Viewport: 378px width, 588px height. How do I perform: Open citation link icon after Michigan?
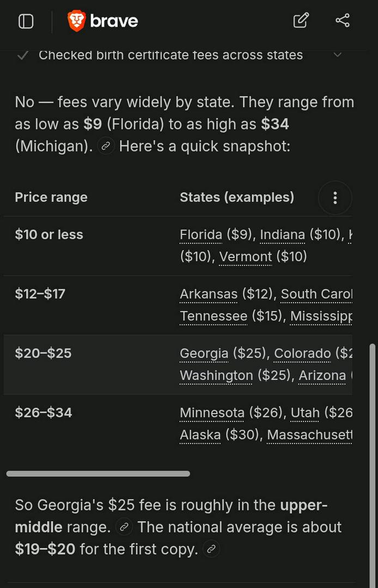point(106,146)
